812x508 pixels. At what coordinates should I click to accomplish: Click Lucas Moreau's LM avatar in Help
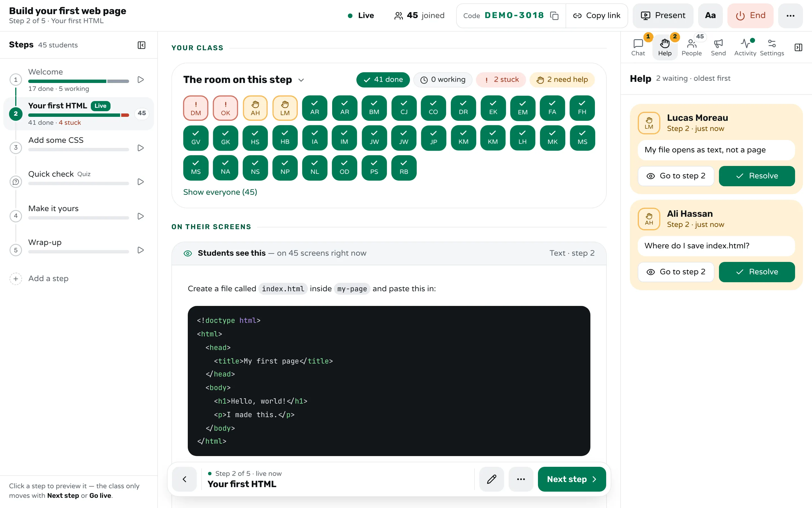click(649, 123)
